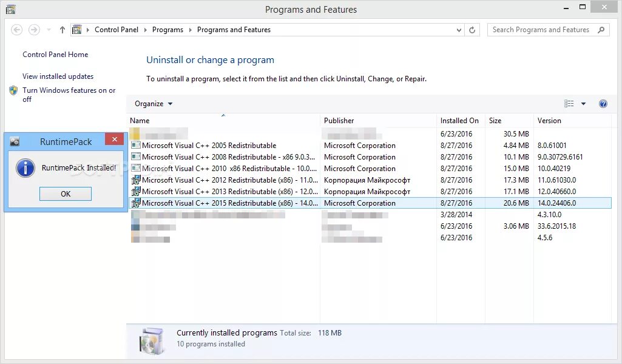This screenshot has width=622, height=364.
Task: Change view using the view icon
Action: [x=569, y=104]
